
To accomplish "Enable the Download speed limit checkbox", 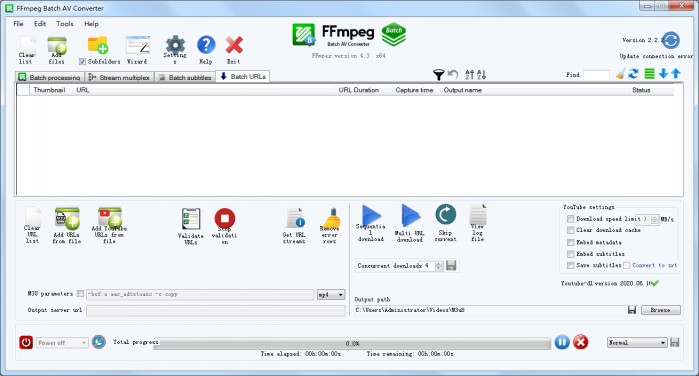I will (570, 219).
